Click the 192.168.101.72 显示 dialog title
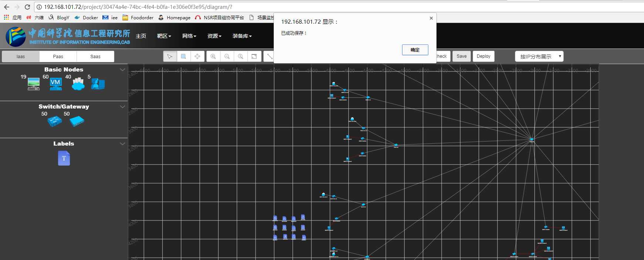644x260 pixels. [310, 22]
